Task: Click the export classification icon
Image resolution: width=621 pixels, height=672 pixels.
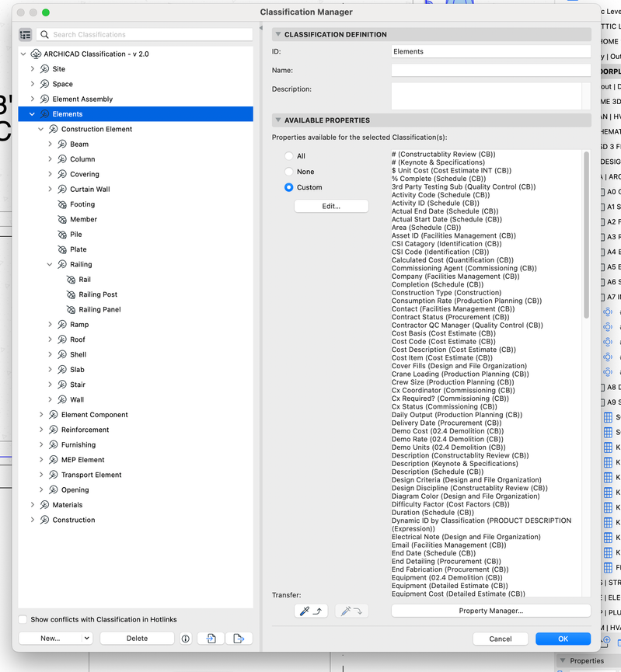Action: pos(239,639)
